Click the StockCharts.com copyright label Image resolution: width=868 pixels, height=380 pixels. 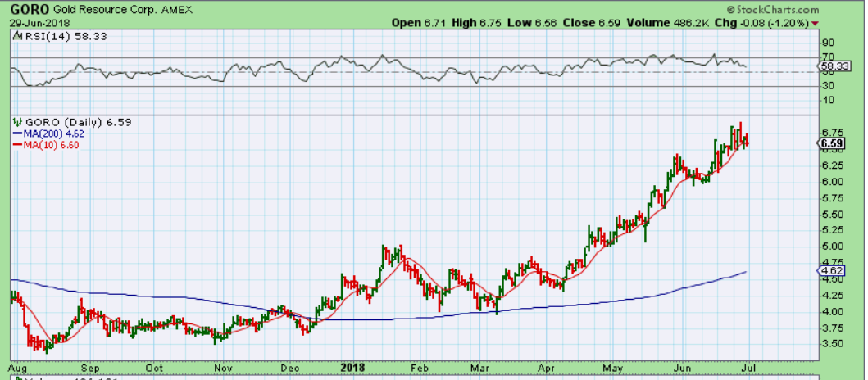click(x=772, y=9)
